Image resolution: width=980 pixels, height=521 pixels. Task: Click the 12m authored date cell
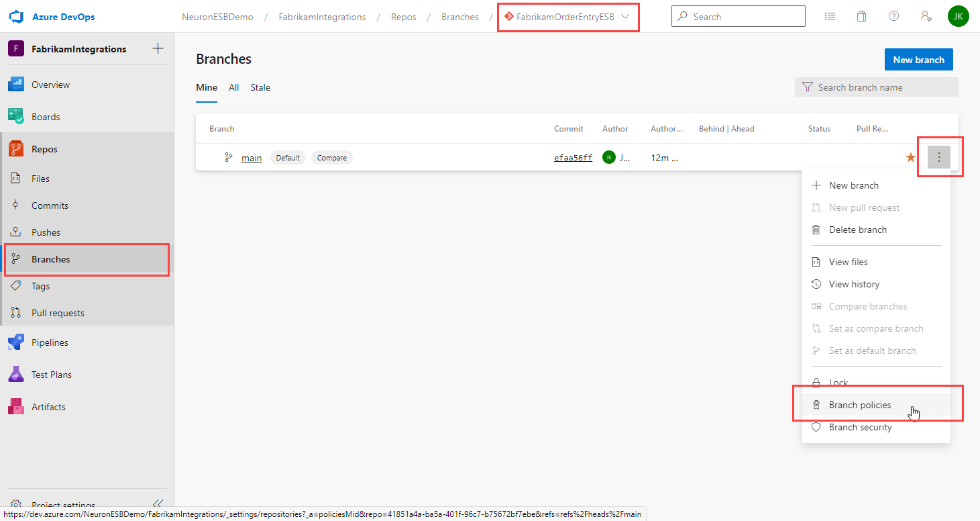tap(665, 158)
